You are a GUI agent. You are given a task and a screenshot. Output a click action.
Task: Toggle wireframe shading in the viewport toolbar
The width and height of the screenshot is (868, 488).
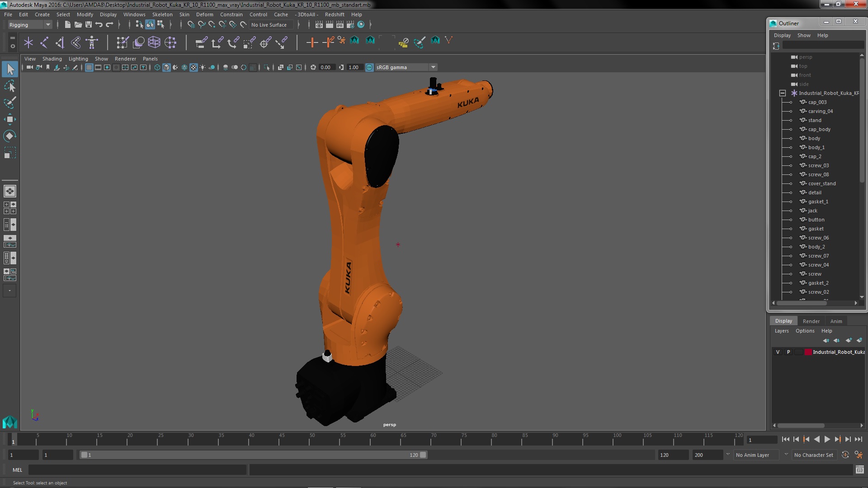[x=157, y=67]
